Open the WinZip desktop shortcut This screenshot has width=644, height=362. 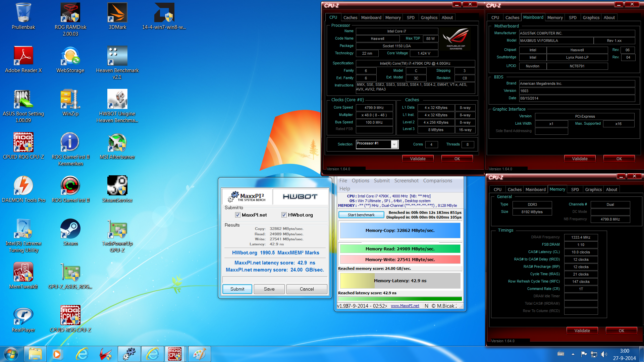click(x=70, y=103)
